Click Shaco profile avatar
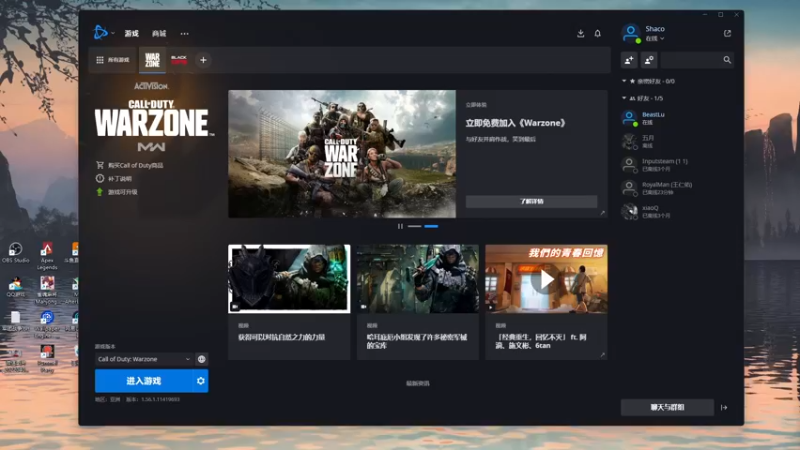The height and width of the screenshot is (450, 800). [631, 34]
